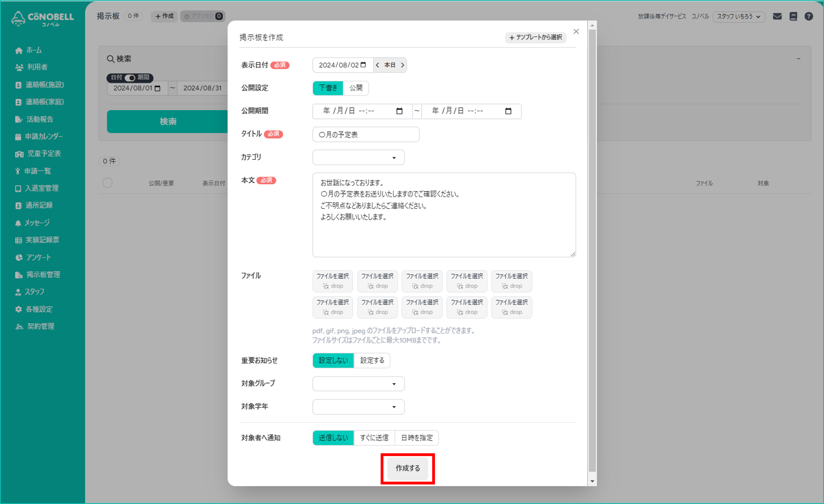The image size is (824, 504).
Task: Collapse the search panel minus icon
Action: pos(799,58)
